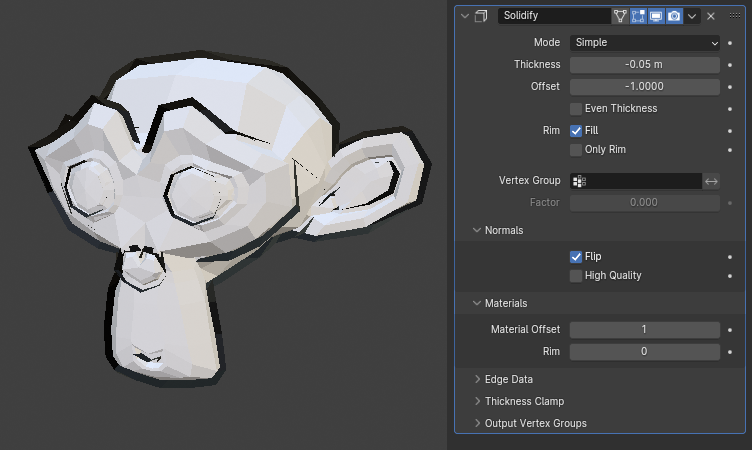Viewport: 752px width, 450px height.
Task: Expand the Edge Data subpanel
Action: (477, 379)
